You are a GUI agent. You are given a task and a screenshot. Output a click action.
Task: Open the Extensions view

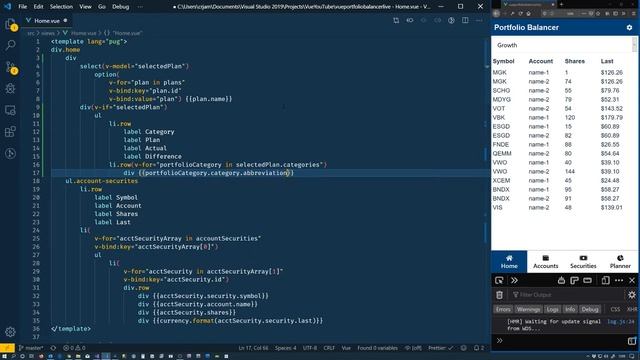click(10, 132)
